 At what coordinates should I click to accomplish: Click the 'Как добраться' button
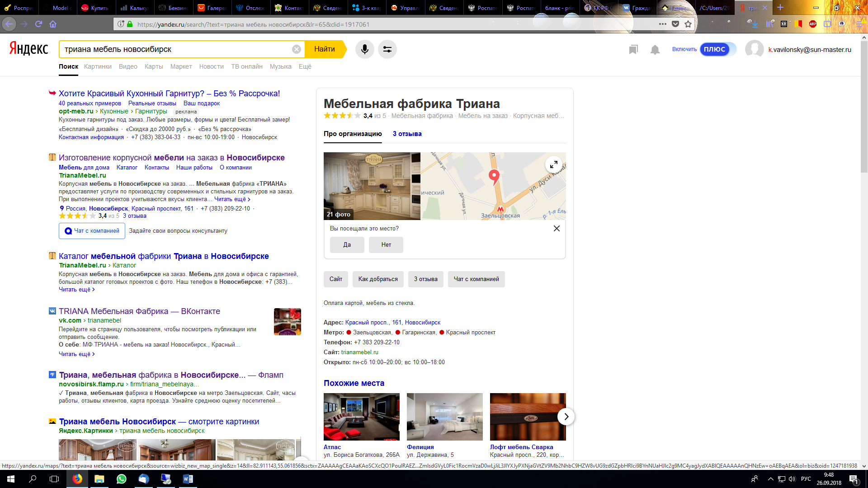[x=378, y=279]
